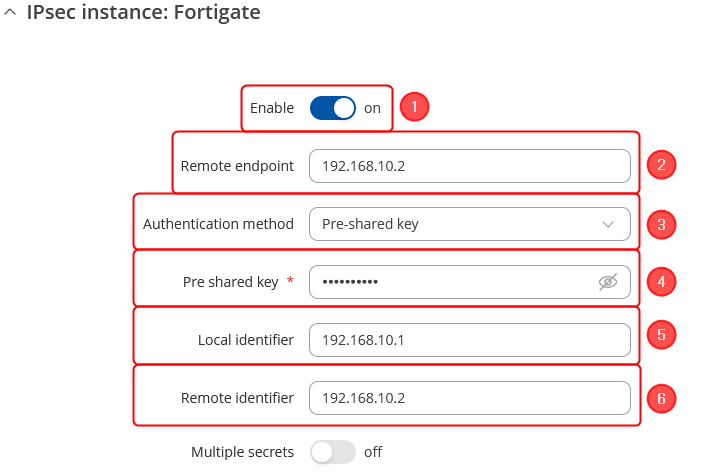The height and width of the screenshot is (475, 705).
Task: Click the Local identifier text field
Action: (469, 340)
